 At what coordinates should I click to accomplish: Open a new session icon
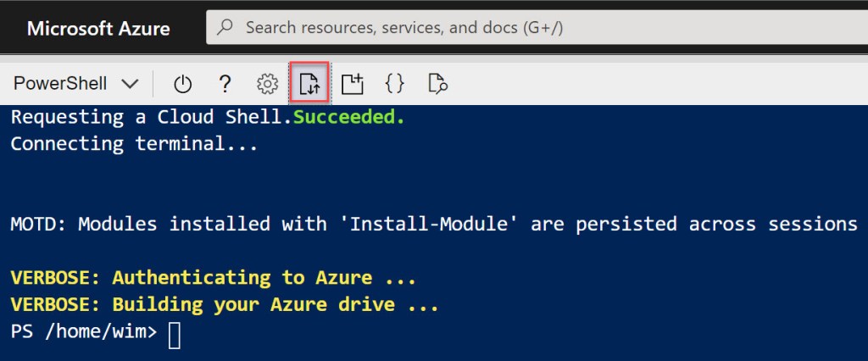352,83
